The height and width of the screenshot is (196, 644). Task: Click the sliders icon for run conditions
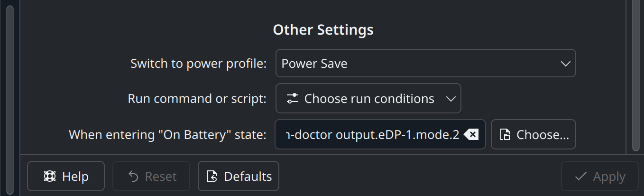coord(293,99)
